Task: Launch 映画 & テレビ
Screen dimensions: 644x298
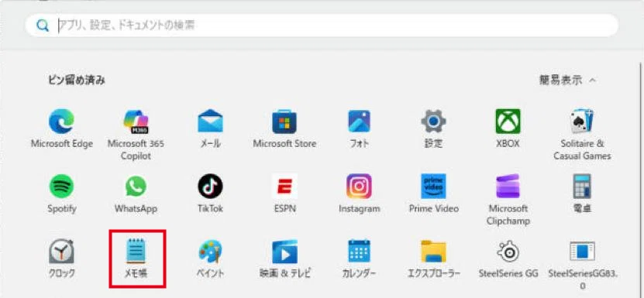Action: tap(284, 259)
